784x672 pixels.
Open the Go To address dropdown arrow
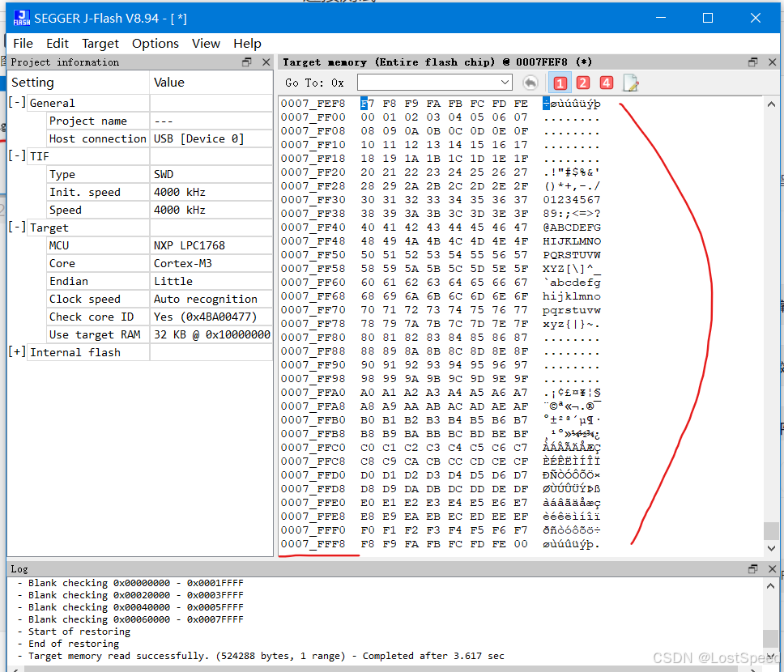pos(505,83)
